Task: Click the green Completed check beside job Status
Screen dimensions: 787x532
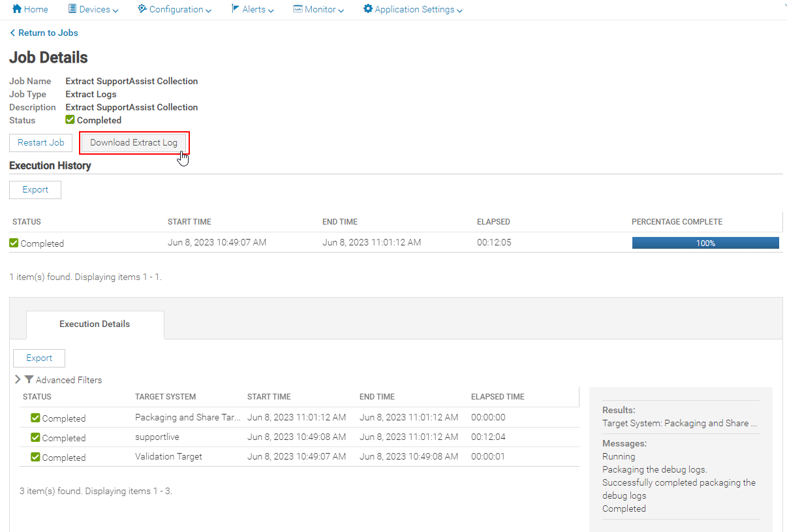Action: [69, 119]
